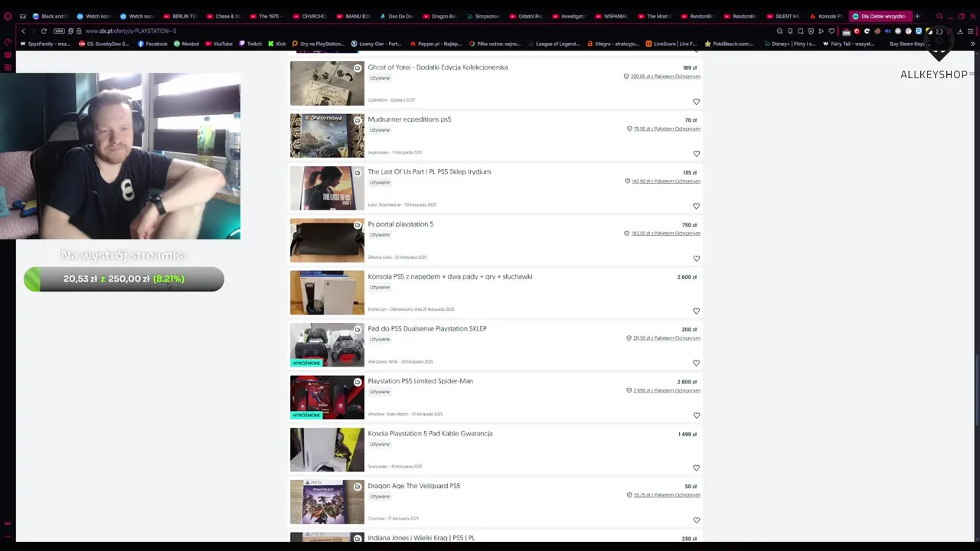Favorite Dragon Age The Veilguard heart

tap(696, 520)
